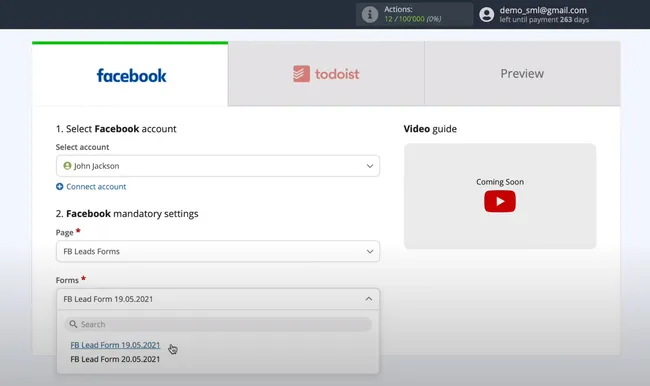Open the user profile avatar icon
The height and width of the screenshot is (386, 650).
487,15
